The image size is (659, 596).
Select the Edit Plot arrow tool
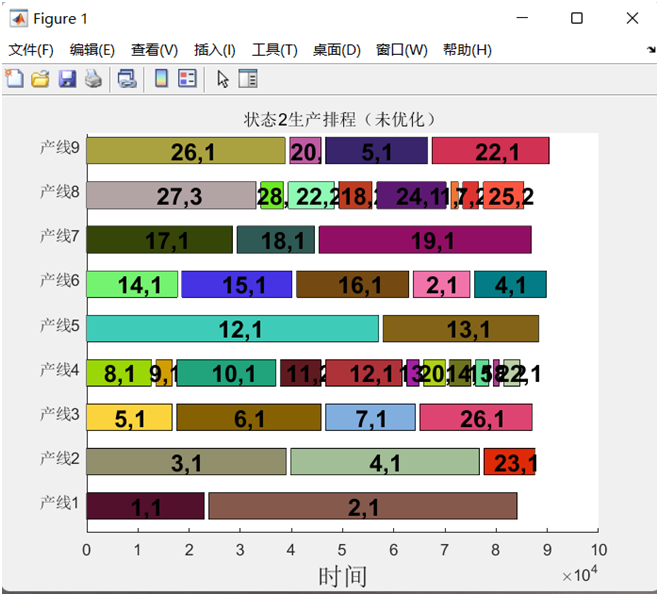tap(223, 79)
